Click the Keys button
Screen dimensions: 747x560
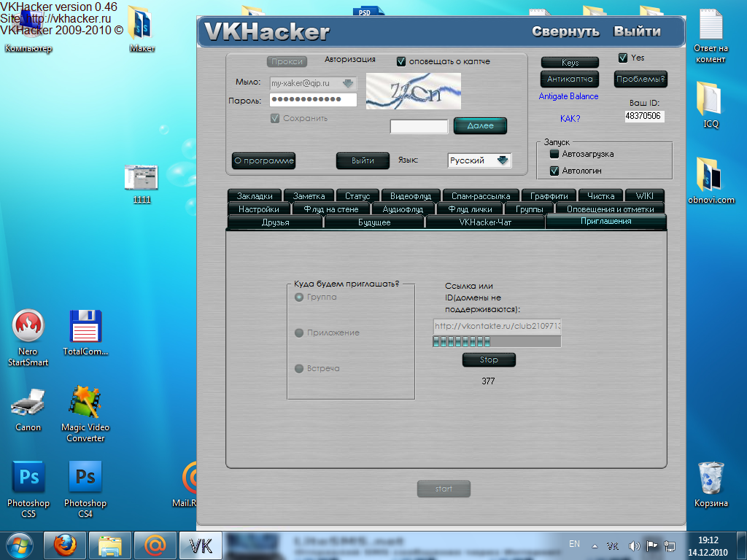[570, 63]
